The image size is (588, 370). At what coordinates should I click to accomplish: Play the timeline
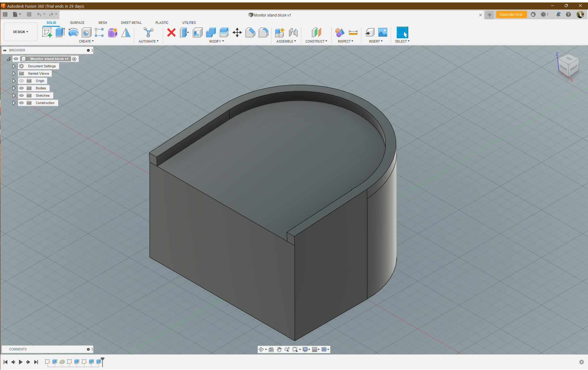click(21, 362)
